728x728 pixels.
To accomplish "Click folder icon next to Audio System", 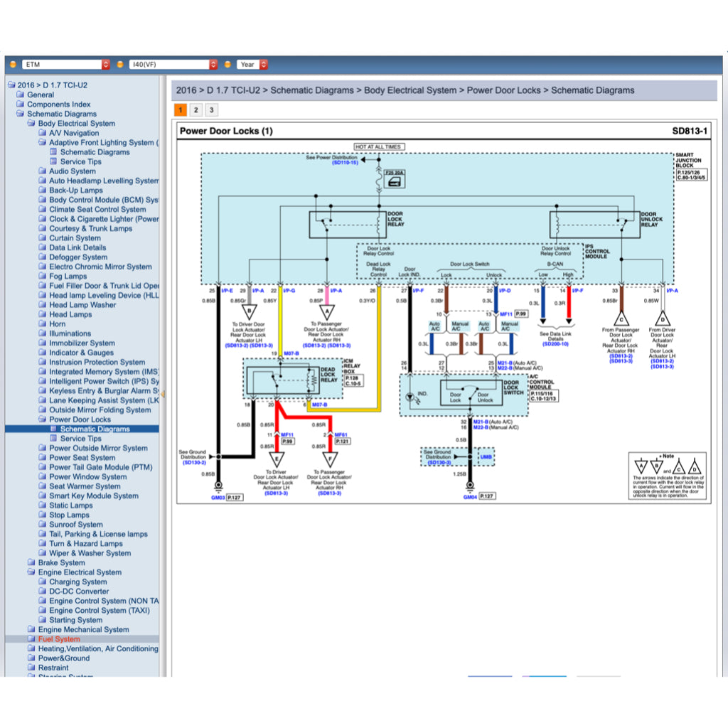I will (x=43, y=171).
